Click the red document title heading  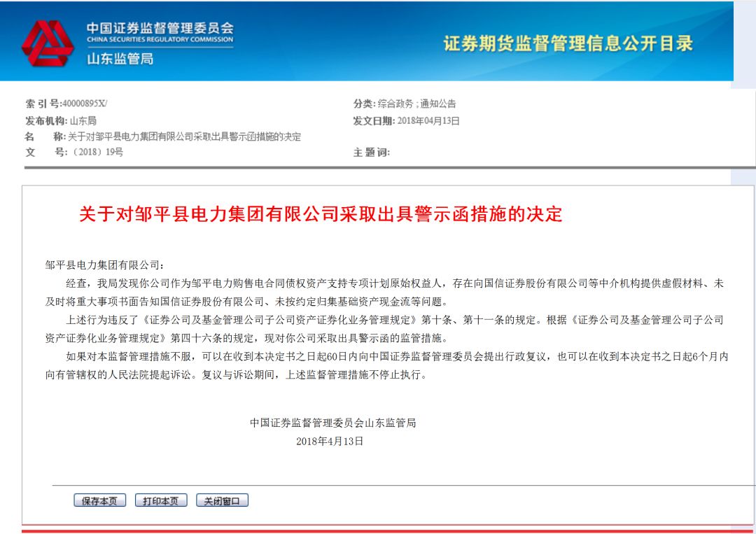[x=321, y=213]
